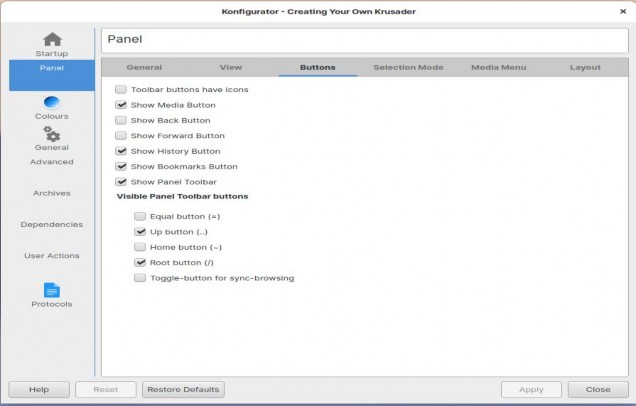Switch to the View tab
Screen dimensions: 636x406
coord(231,67)
